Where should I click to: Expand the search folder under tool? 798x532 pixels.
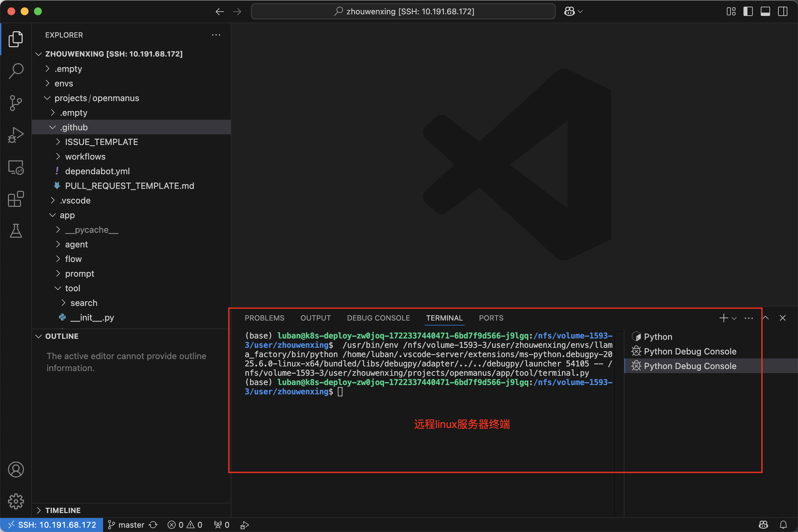pyautogui.click(x=131, y=303)
